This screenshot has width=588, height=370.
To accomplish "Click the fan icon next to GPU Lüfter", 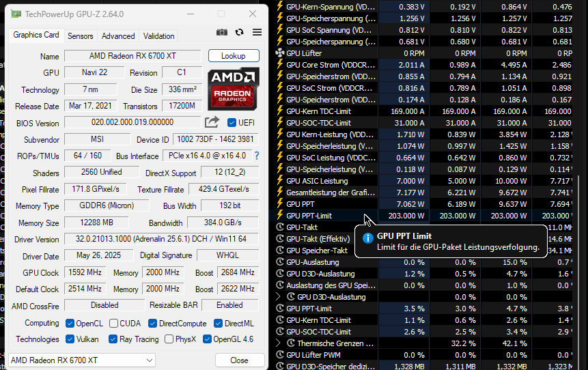I will coord(280,53).
